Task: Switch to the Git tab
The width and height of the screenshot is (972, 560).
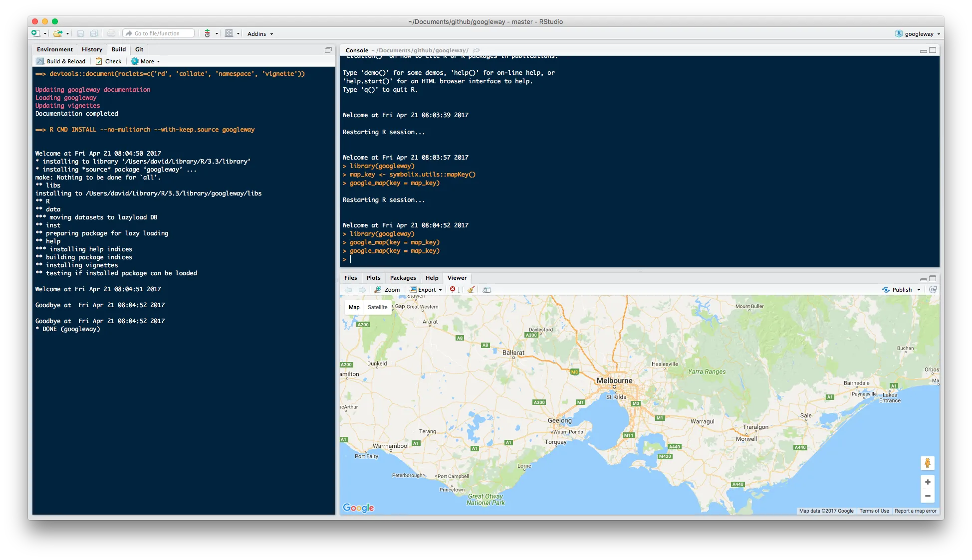Action: coord(139,49)
